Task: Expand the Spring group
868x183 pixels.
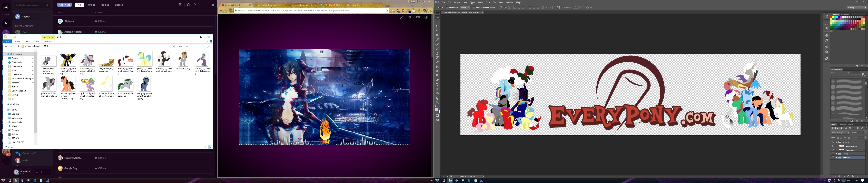Action: 837,154
